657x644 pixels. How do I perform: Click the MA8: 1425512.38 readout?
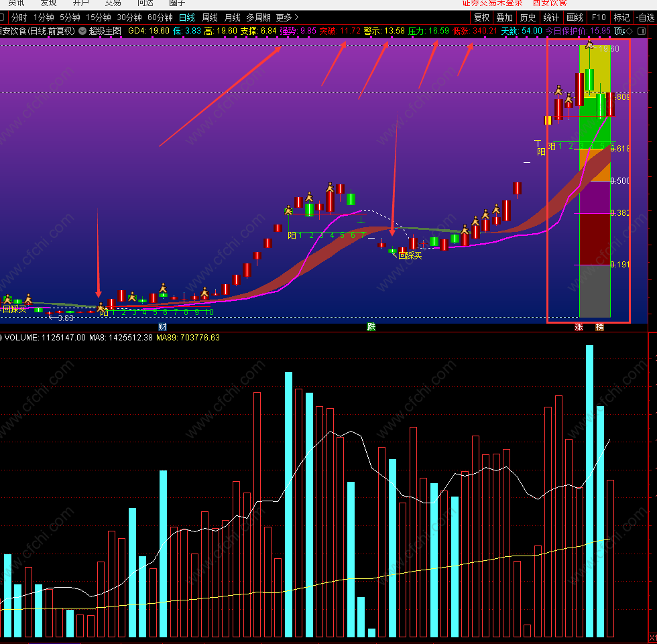pyautogui.click(x=121, y=338)
